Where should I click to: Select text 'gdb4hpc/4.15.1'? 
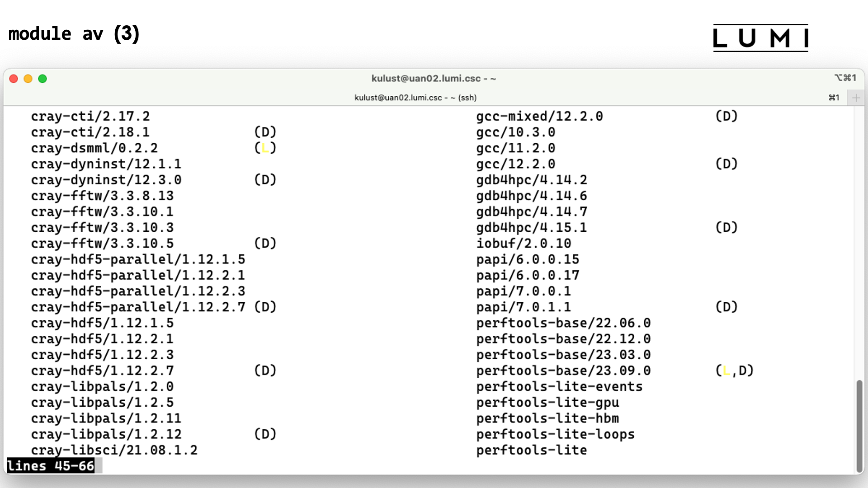pyautogui.click(x=532, y=228)
